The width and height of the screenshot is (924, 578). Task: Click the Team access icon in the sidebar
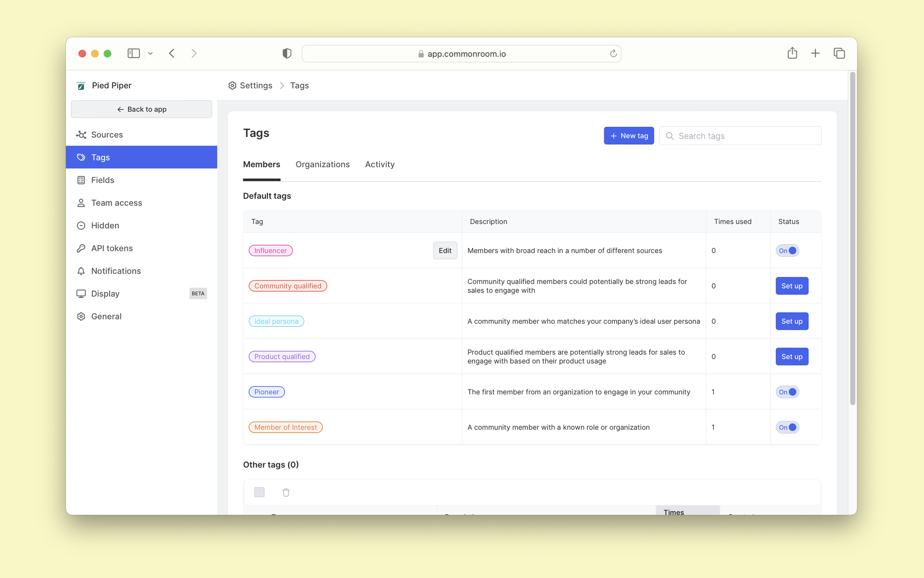[81, 202]
